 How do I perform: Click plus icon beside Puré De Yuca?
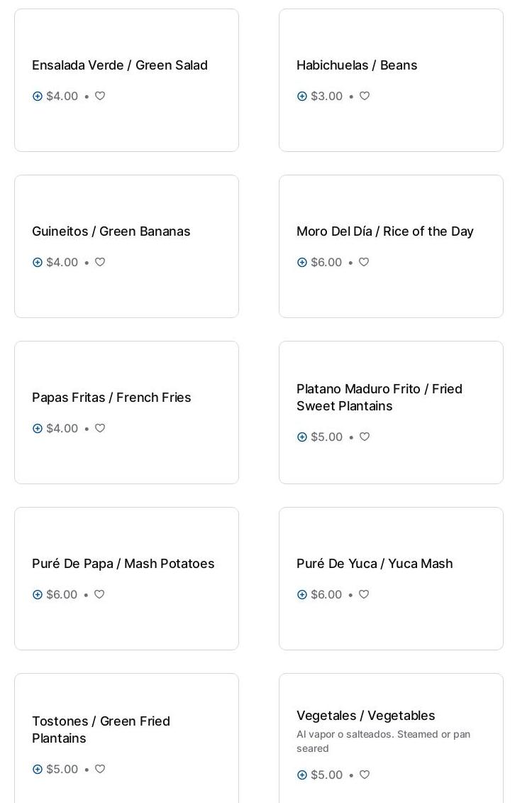[x=302, y=595]
